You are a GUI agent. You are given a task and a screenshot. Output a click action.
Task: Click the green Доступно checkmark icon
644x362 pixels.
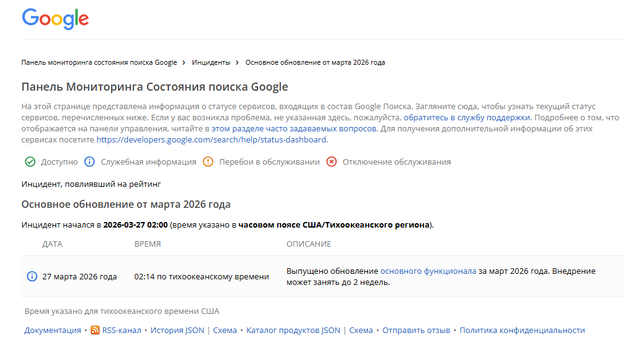(x=30, y=162)
